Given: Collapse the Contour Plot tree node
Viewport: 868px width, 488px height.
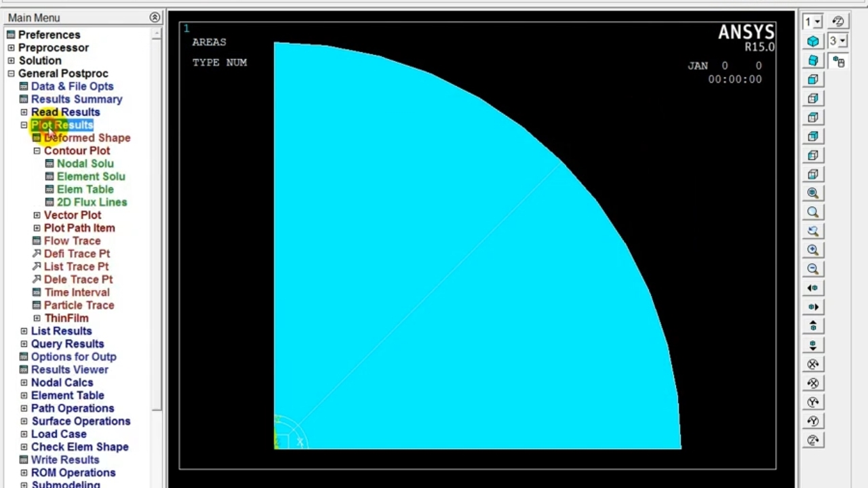Looking at the screenshot, I should (x=37, y=150).
